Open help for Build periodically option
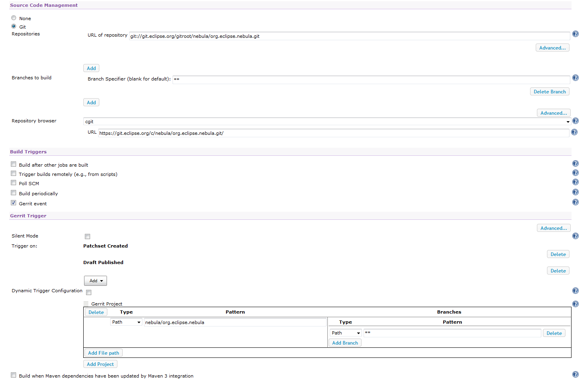The width and height of the screenshot is (588, 380). [x=575, y=192]
